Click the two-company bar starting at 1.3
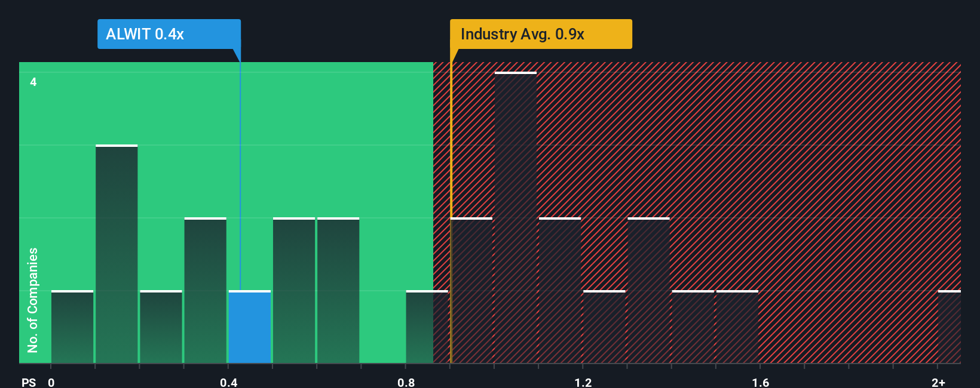This screenshot has height=388, width=980. pos(648,291)
